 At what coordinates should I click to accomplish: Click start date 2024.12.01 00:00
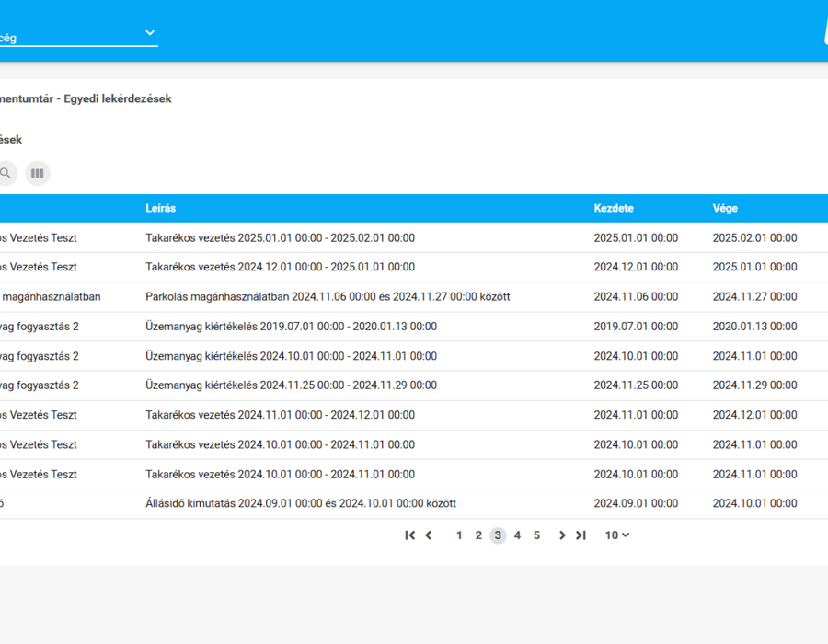pos(637,267)
